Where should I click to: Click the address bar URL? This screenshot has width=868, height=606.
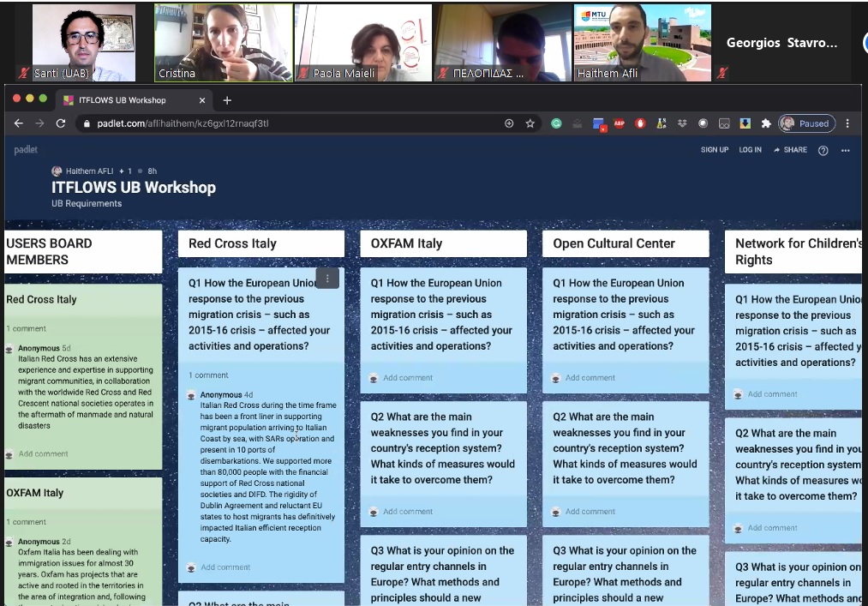click(183, 123)
